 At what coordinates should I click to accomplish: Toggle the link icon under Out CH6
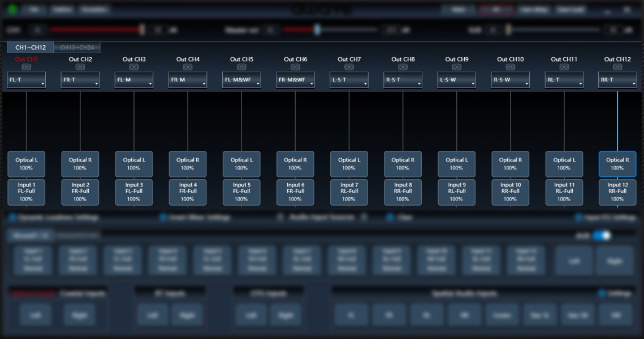point(295,67)
